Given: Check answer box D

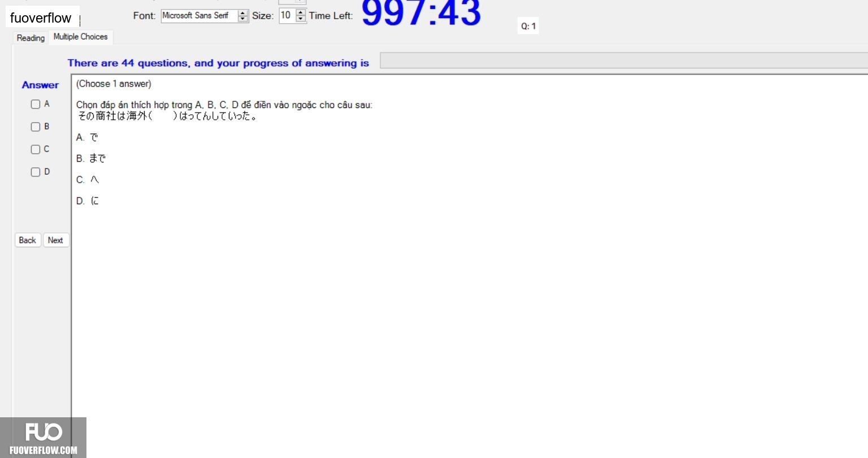Looking at the screenshot, I should point(36,172).
